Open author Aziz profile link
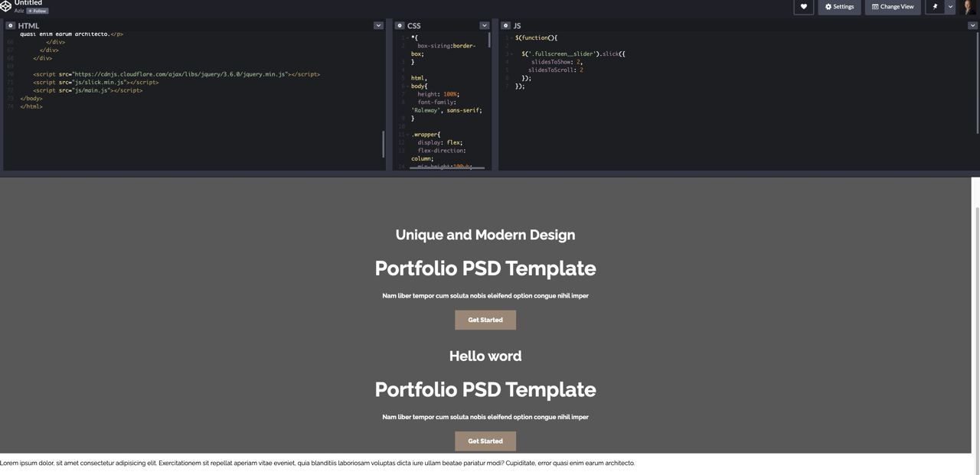The width and height of the screenshot is (980, 475). click(18, 11)
